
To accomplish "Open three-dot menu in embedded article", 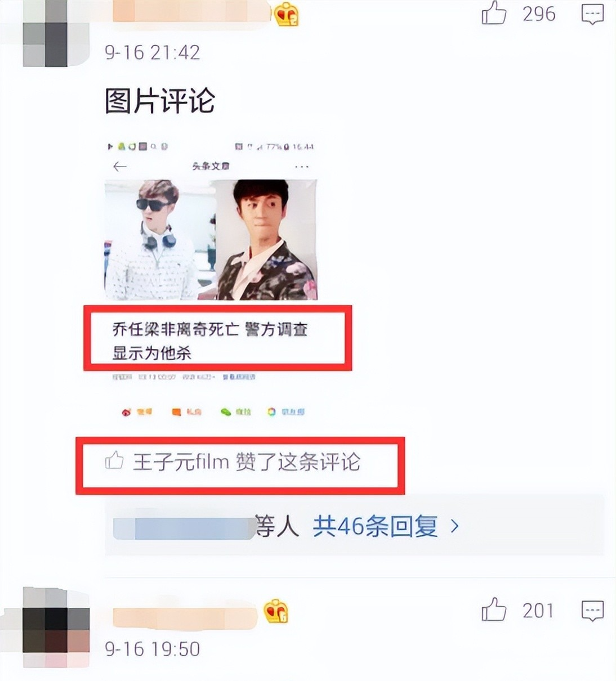I will [302, 167].
